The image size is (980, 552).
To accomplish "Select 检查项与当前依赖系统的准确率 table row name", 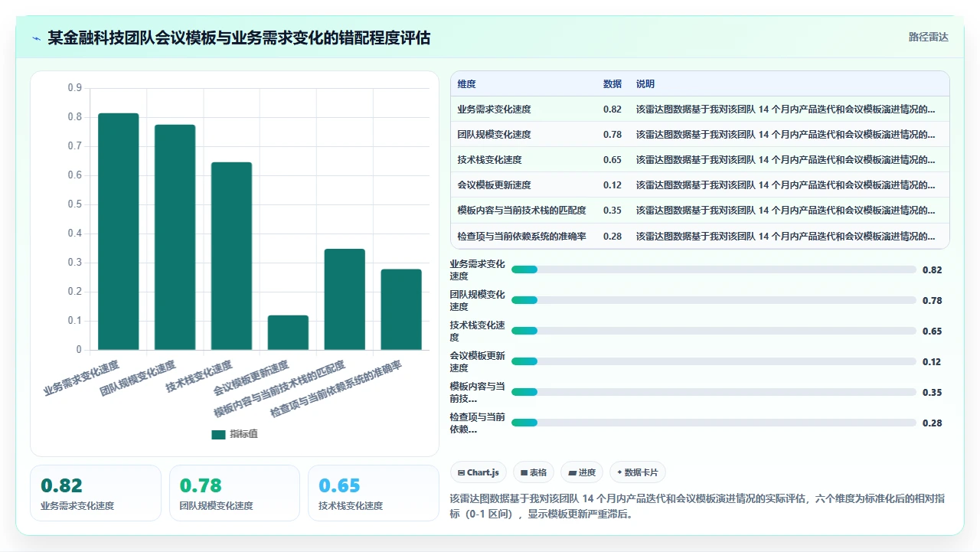I will point(521,236).
